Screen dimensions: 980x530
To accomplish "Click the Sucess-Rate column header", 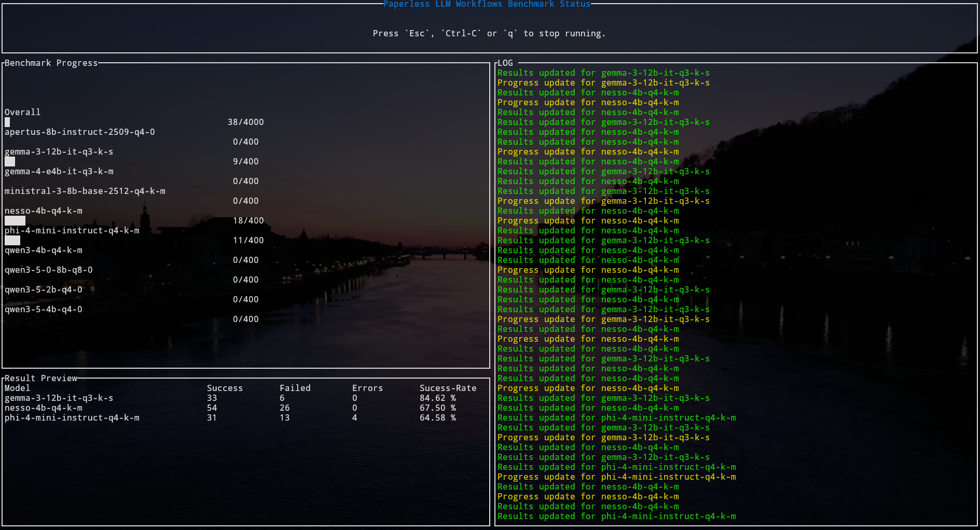I will [x=448, y=388].
